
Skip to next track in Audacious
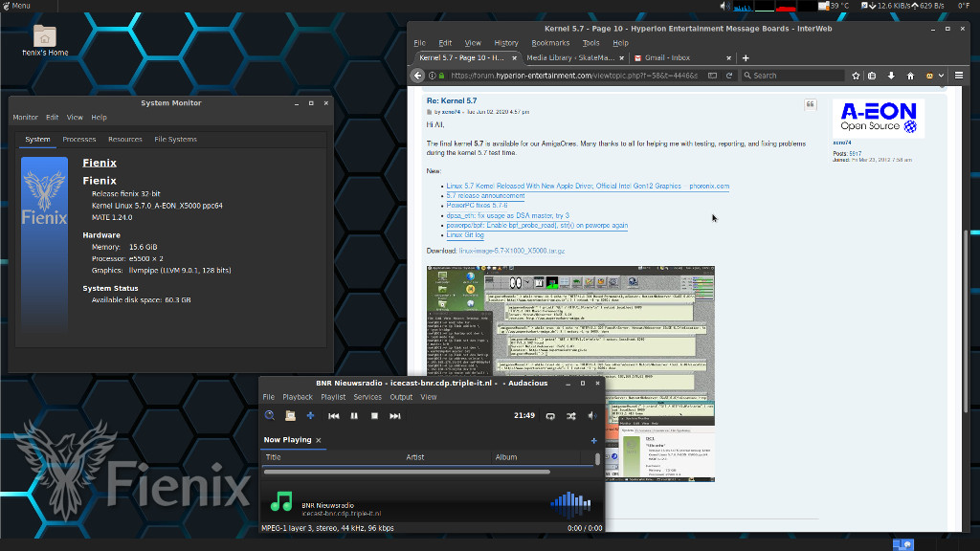pos(395,416)
